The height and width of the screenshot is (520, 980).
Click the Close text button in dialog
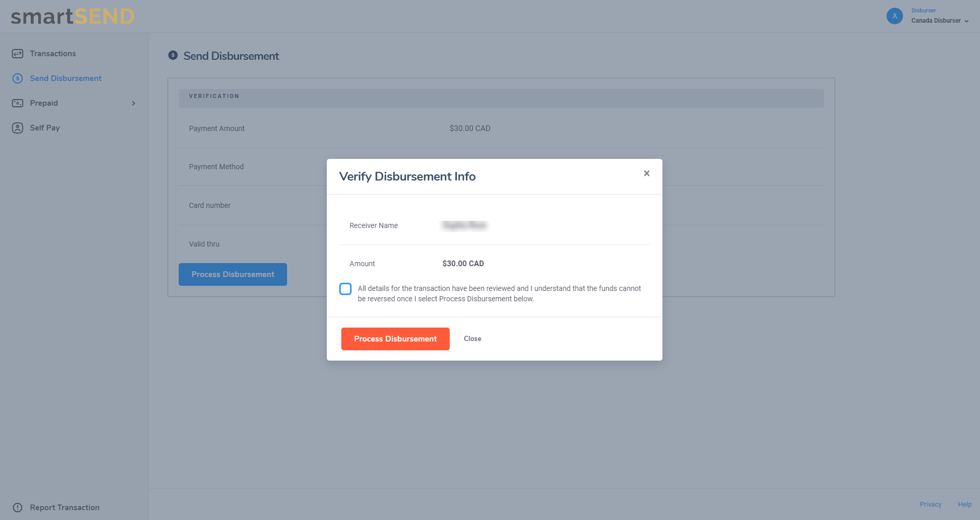click(x=472, y=339)
